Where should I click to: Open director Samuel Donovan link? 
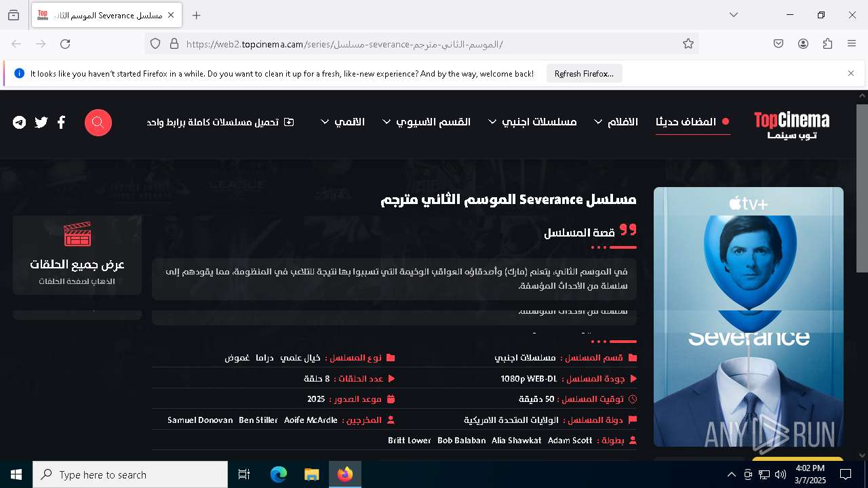click(200, 420)
